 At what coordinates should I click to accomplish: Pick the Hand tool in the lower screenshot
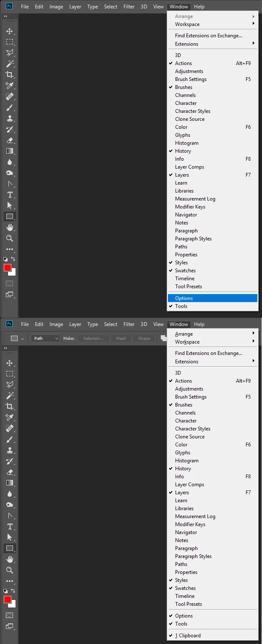tap(9, 559)
